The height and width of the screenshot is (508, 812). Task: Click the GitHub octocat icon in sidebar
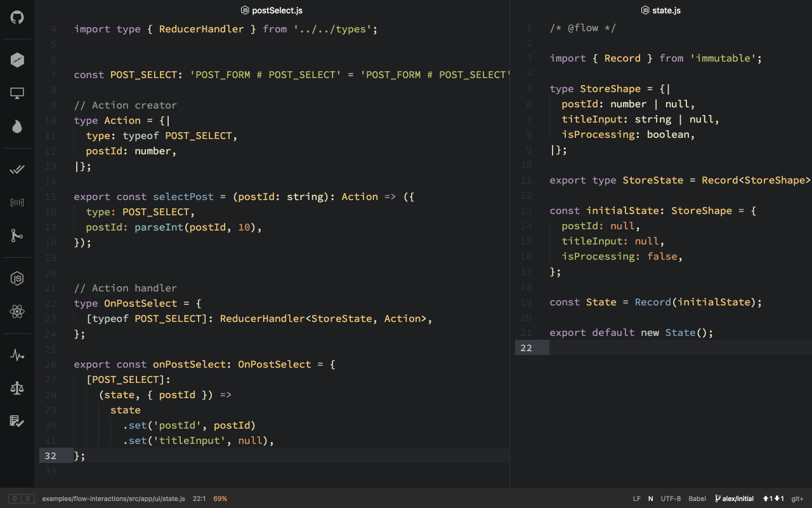[x=17, y=17]
